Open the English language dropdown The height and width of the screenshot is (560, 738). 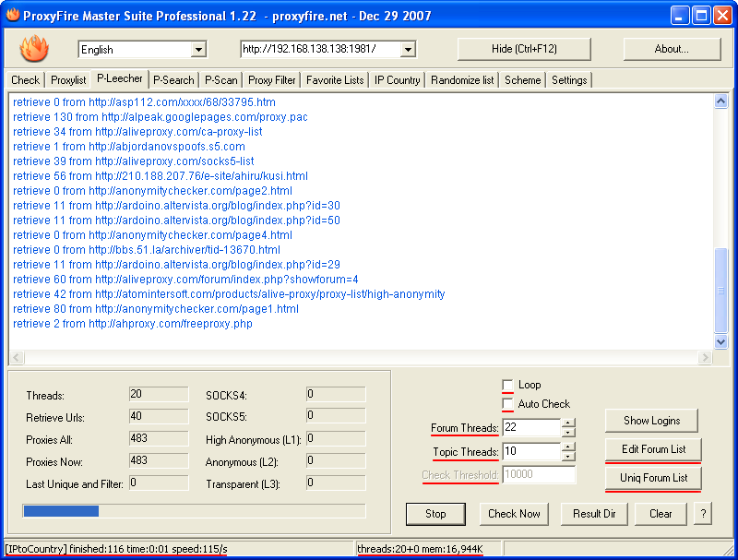coord(198,50)
